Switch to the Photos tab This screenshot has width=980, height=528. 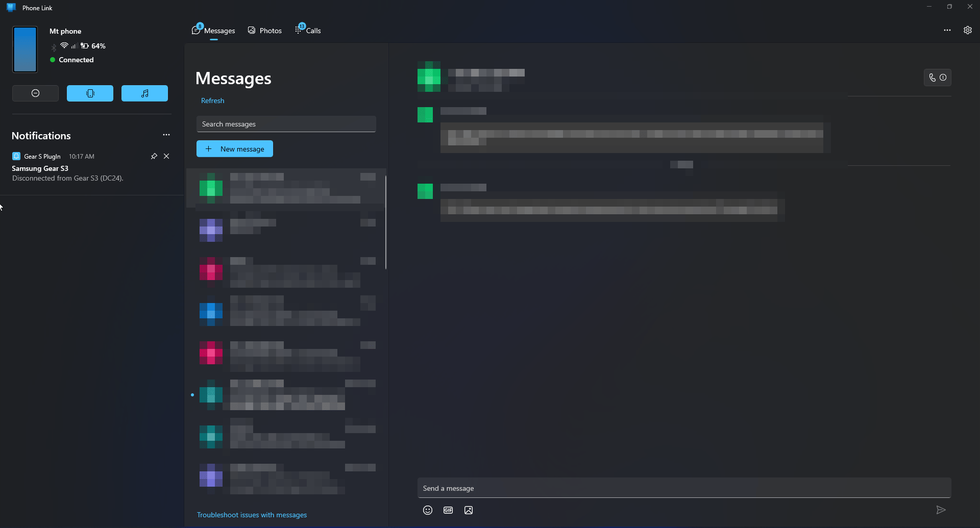[265, 31]
